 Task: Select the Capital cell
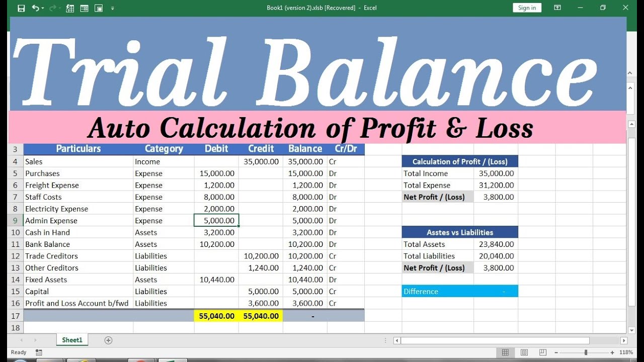pyautogui.click(x=78, y=292)
